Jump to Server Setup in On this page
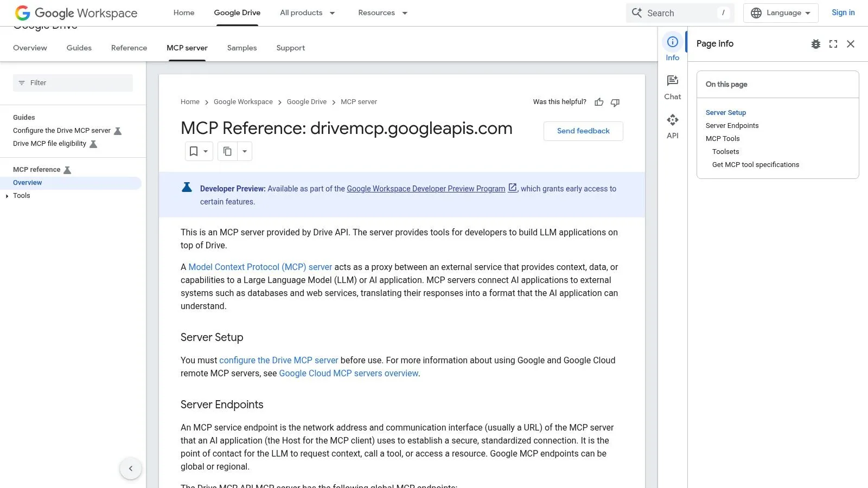The width and height of the screenshot is (868, 488). [x=726, y=112]
